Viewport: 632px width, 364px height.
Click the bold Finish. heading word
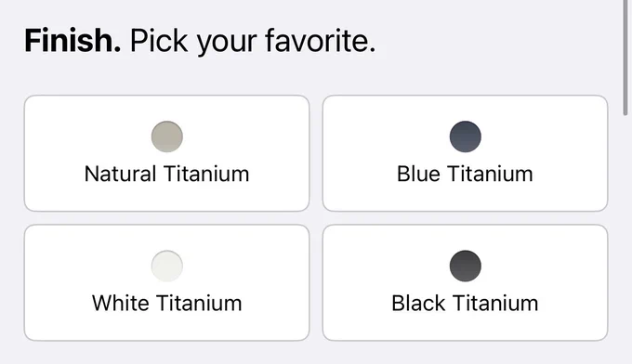point(72,41)
